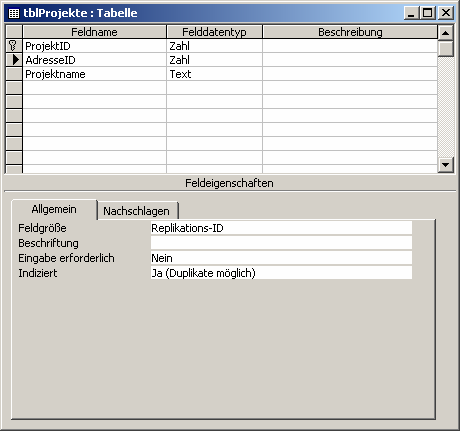460x431 pixels.
Task: Click the Felddatentyp column header
Action: [214, 32]
